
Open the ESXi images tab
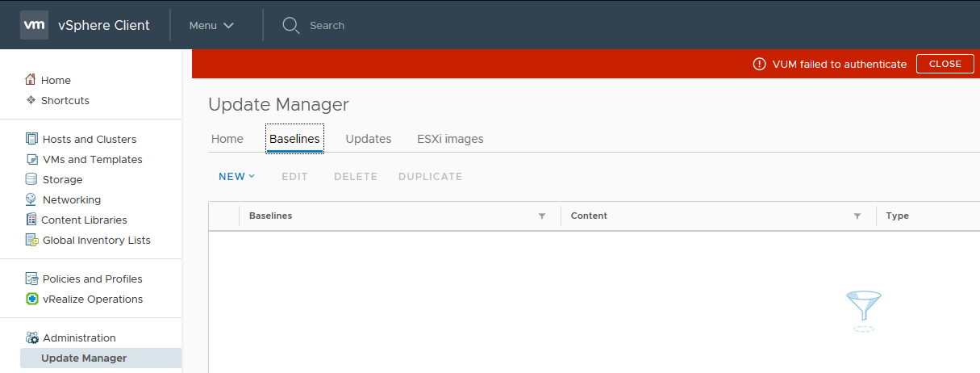[450, 139]
